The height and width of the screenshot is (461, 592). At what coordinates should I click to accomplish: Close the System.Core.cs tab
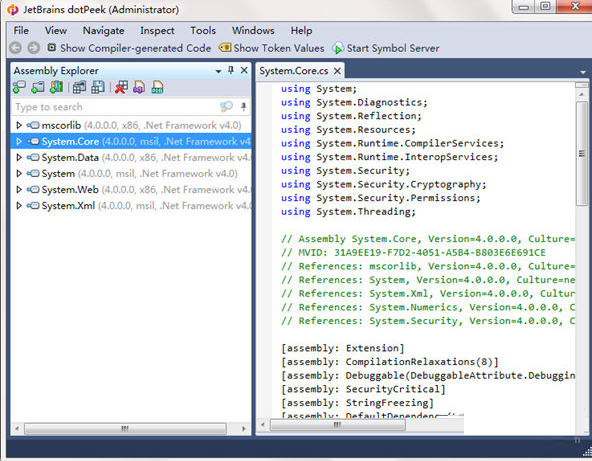[x=337, y=71]
